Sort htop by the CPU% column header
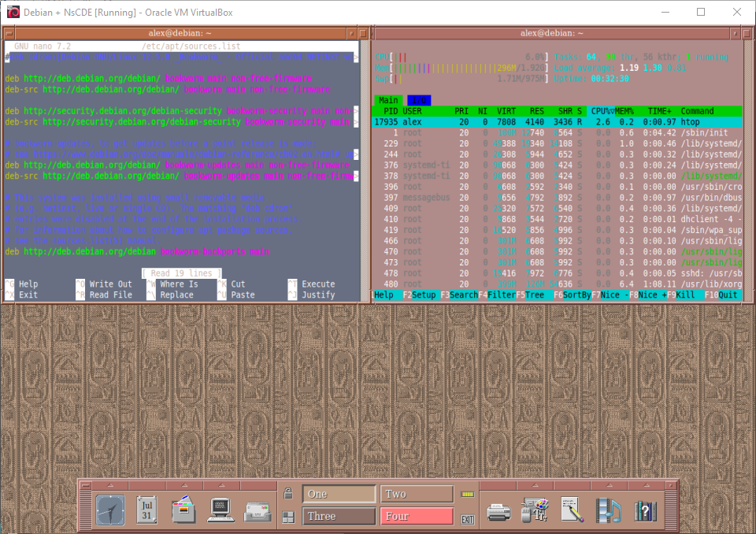This screenshot has width=756, height=534. (602, 111)
